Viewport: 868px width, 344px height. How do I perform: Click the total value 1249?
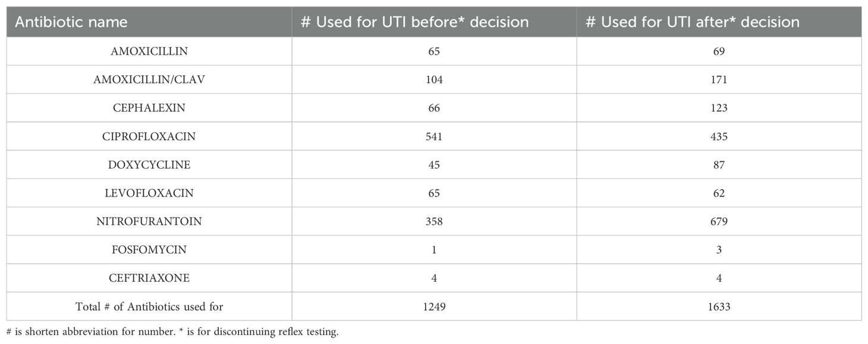tap(434, 307)
